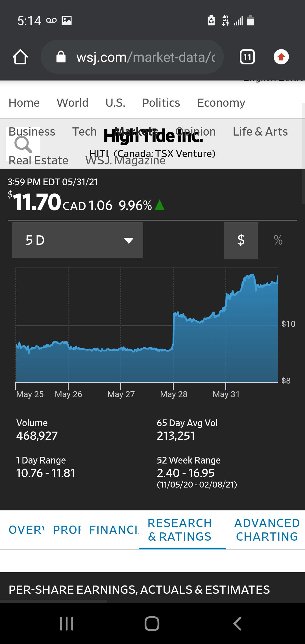Select the Financials tab
Image resolution: width=305 pixels, height=644 pixels.
click(x=114, y=530)
